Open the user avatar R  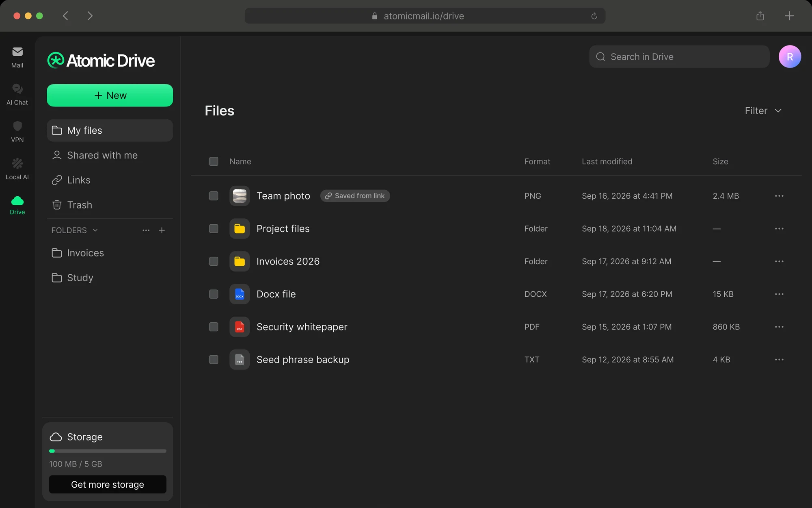point(790,56)
